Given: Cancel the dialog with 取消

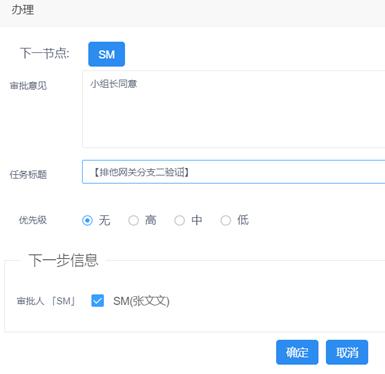Looking at the screenshot, I should pos(347,352).
